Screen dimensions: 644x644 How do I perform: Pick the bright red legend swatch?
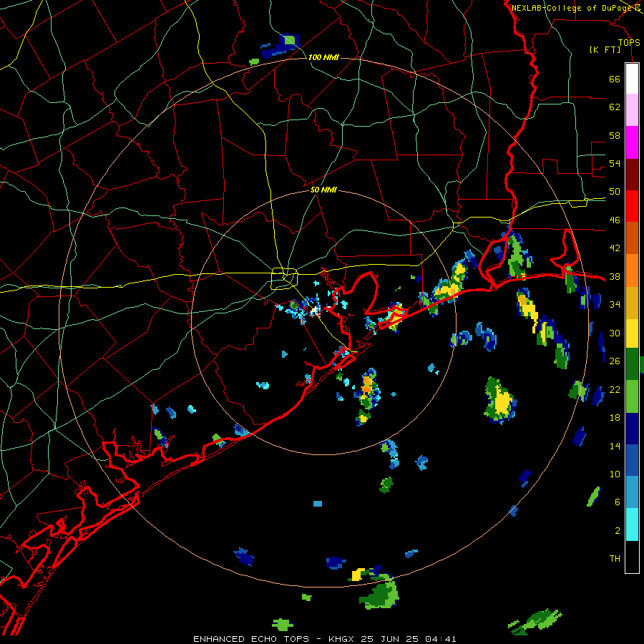[x=632, y=206]
